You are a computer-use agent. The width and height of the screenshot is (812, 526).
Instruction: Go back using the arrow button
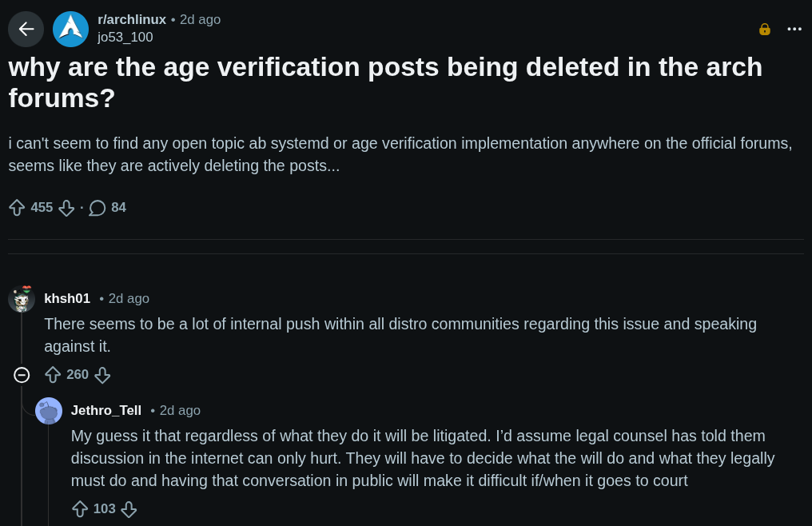pos(26,29)
